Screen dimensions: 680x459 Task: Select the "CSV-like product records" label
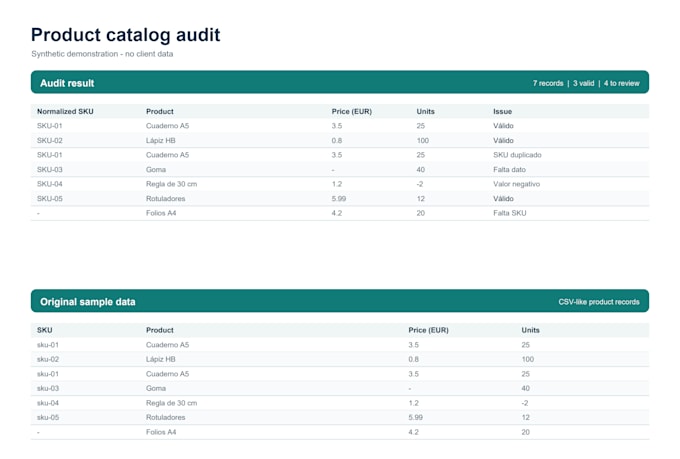pos(599,302)
